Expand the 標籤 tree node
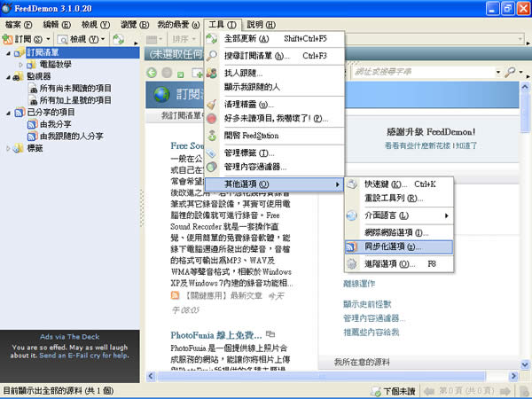The image size is (532, 399). click(x=9, y=148)
